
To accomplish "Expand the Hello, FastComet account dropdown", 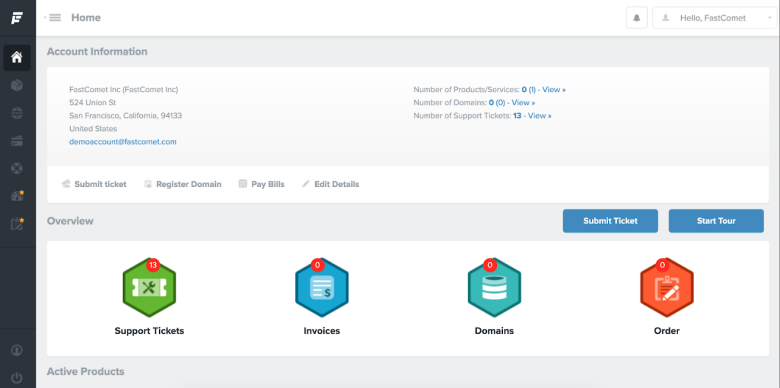I will pyautogui.click(x=715, y=18).
